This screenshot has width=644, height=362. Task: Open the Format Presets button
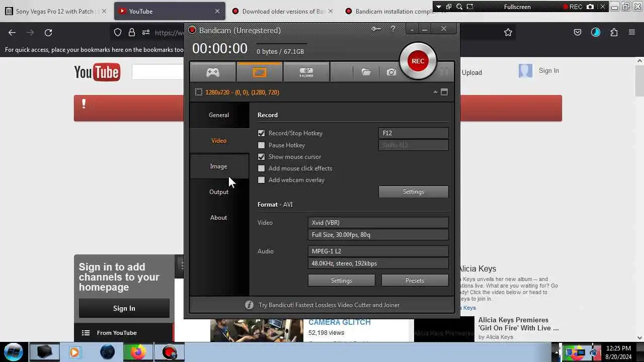coord(415,281)
